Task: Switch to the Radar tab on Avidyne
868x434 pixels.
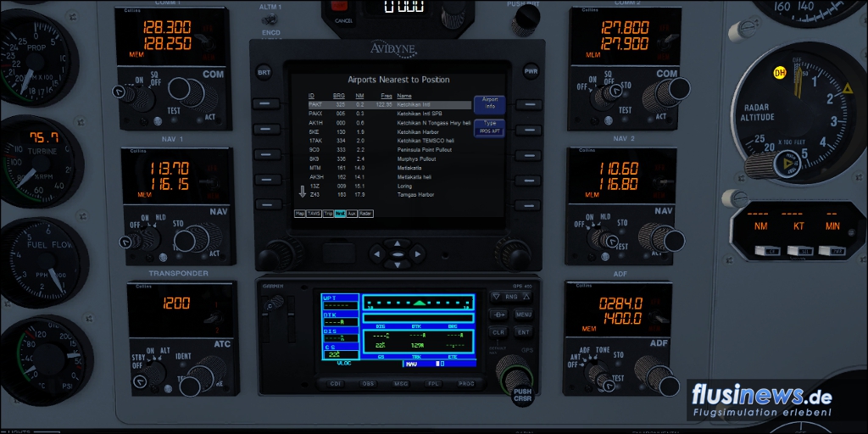Action: click(365, 213)
